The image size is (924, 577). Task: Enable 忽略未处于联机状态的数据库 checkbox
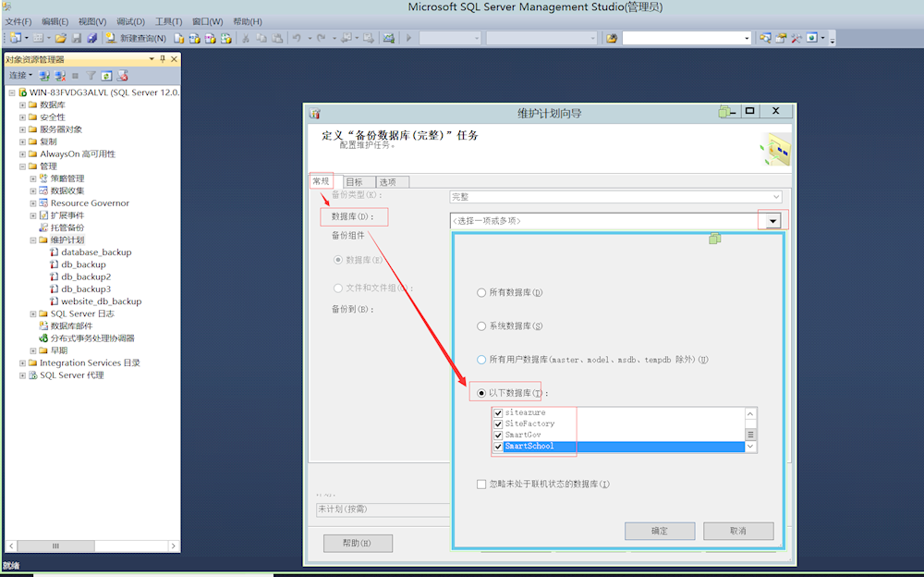click(x=481, y=485)
